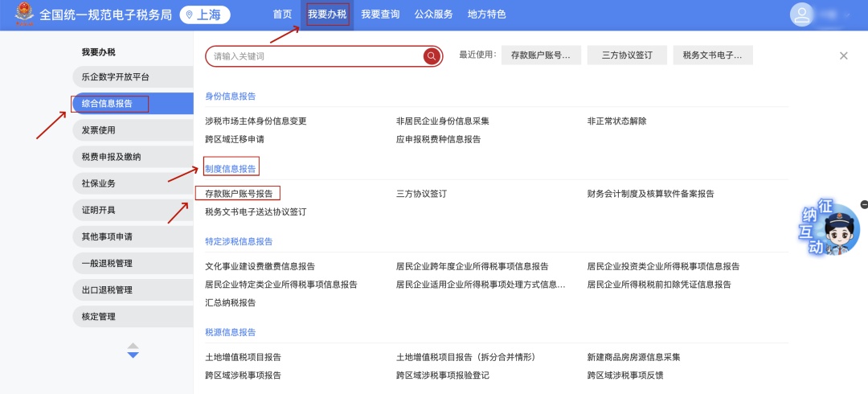Select 乐企数字开放平台 in sidebar
868x394 pixels.
tap(133, 77)
